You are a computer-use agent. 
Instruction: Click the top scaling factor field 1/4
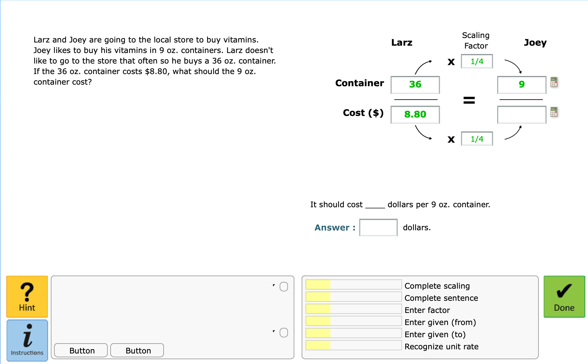477,61
